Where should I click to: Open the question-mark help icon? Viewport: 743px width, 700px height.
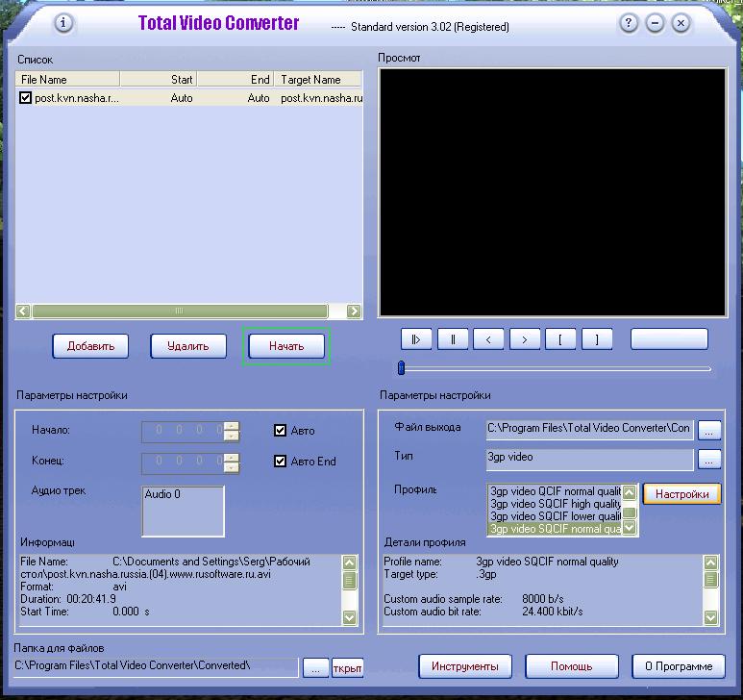click(629, 23)
